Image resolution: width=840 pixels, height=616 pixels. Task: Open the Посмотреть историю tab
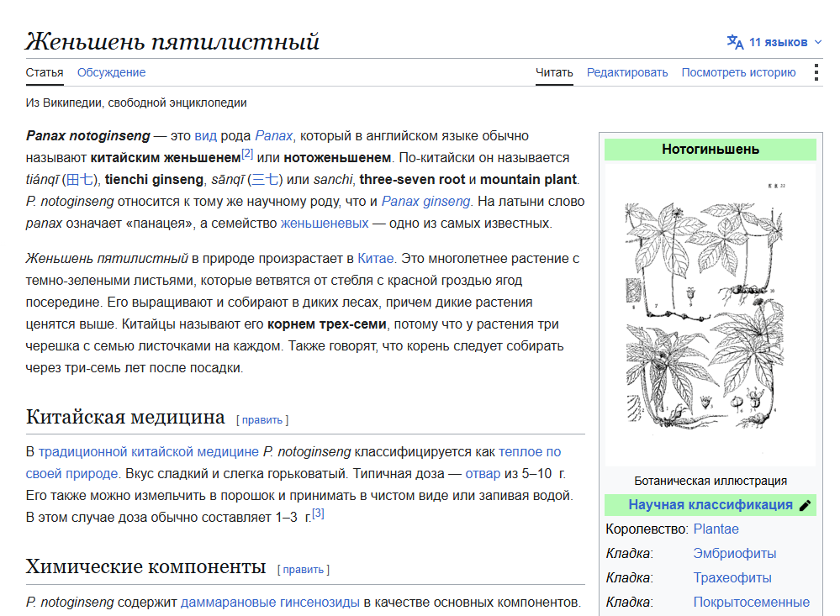click(739, 72)
